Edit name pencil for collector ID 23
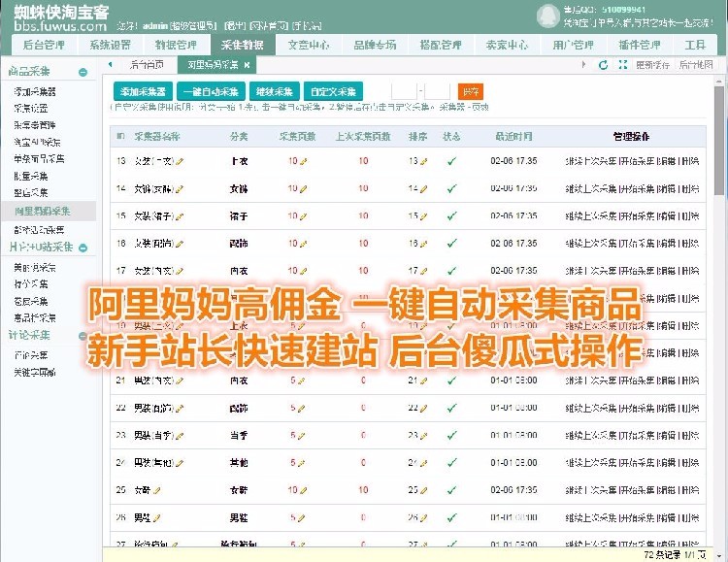 [180, 436]
